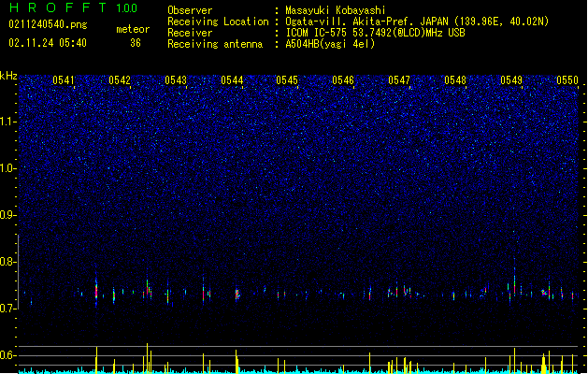Click the 0543 time marker
Viewport: 588px width, 374px height.
click(176, 80)
